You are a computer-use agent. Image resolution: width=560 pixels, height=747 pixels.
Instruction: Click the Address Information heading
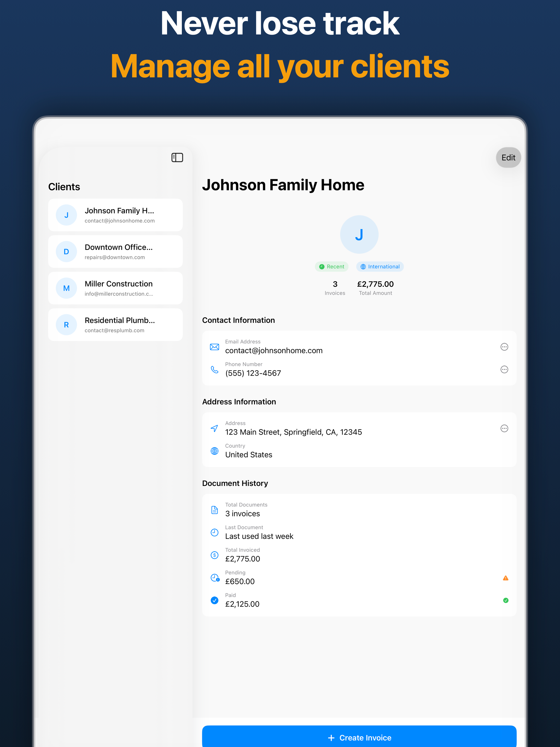[239, 402]
